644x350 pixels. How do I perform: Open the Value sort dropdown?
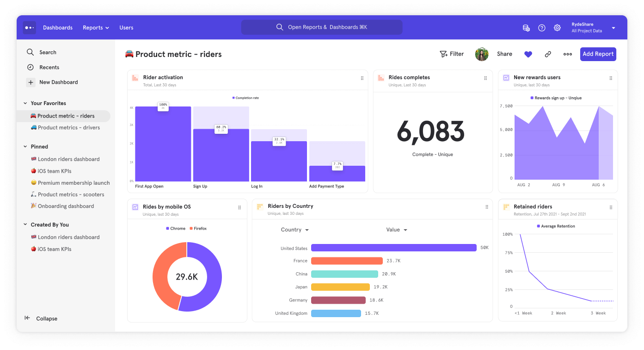[396, 230]
